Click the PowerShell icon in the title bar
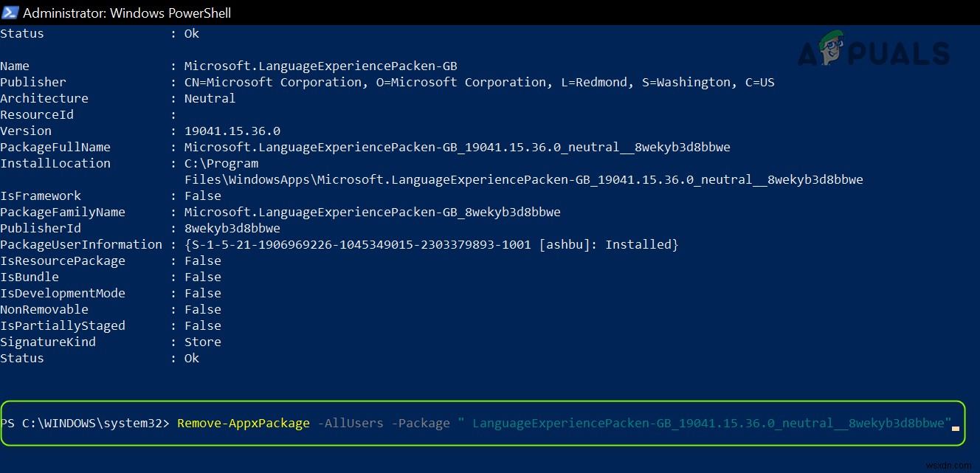The width and height of the screenshot is (980, 473). [10, 13]
